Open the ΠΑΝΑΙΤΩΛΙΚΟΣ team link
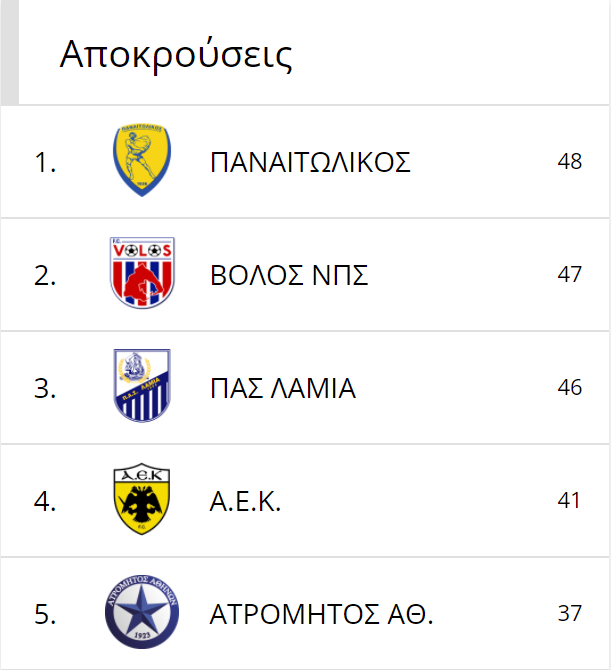Image resolution: width=611 pixels, height=670 pixels. click(x=310, y=162)
